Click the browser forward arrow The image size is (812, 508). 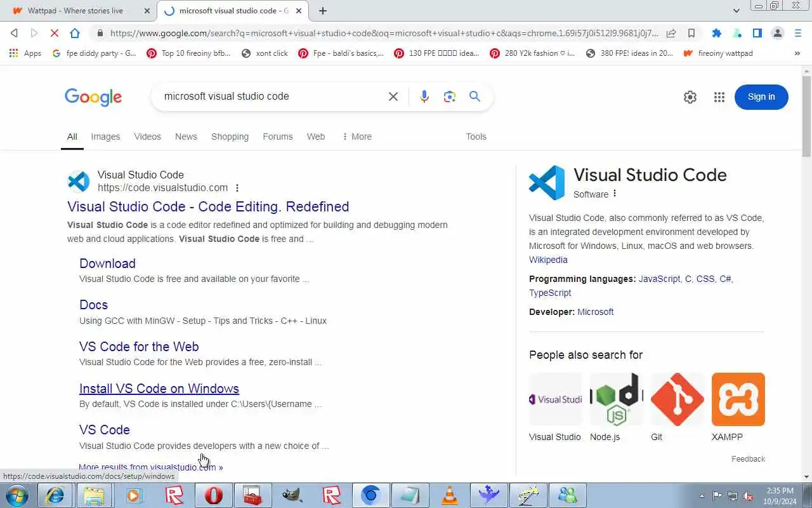pos(34,33)
